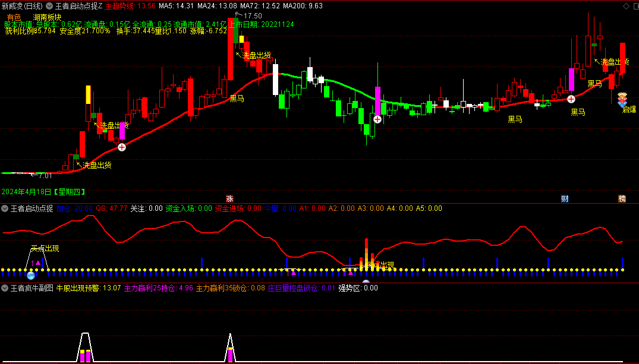Click the 有色 sector tag
Image resolution: width=639 pixels, height=364 pixels.
(x=14, y=17)
